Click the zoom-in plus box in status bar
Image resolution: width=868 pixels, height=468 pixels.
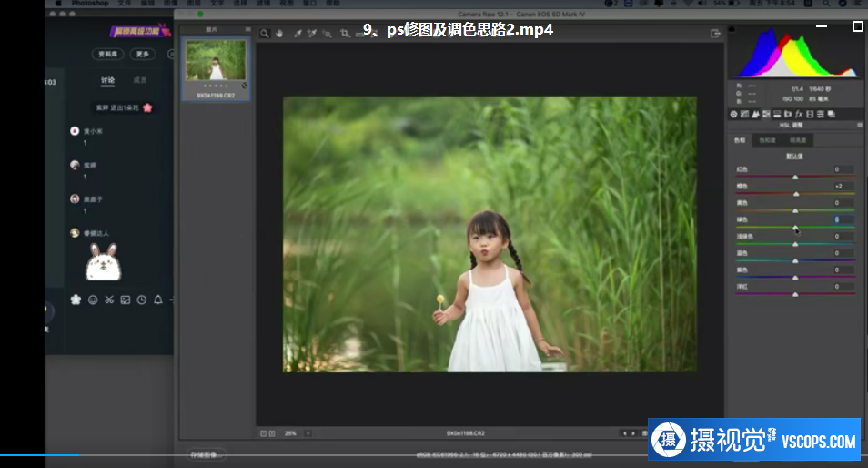[272, 433]
